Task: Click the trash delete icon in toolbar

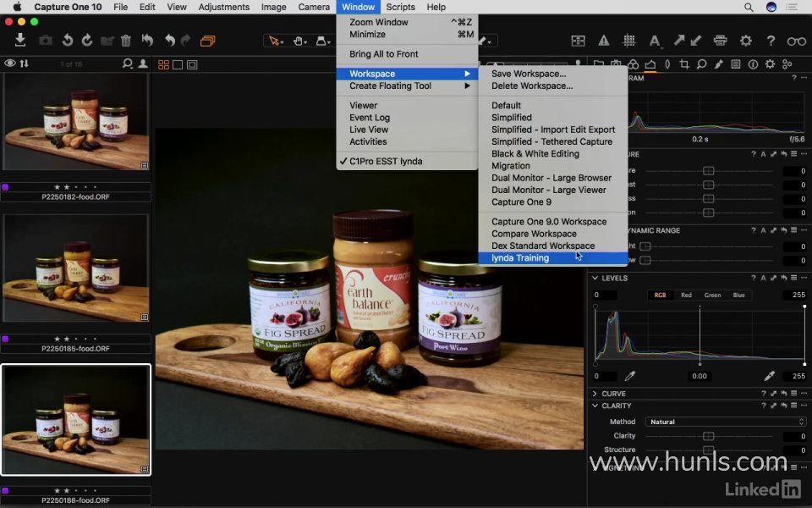Action: [x=126, y=41]
